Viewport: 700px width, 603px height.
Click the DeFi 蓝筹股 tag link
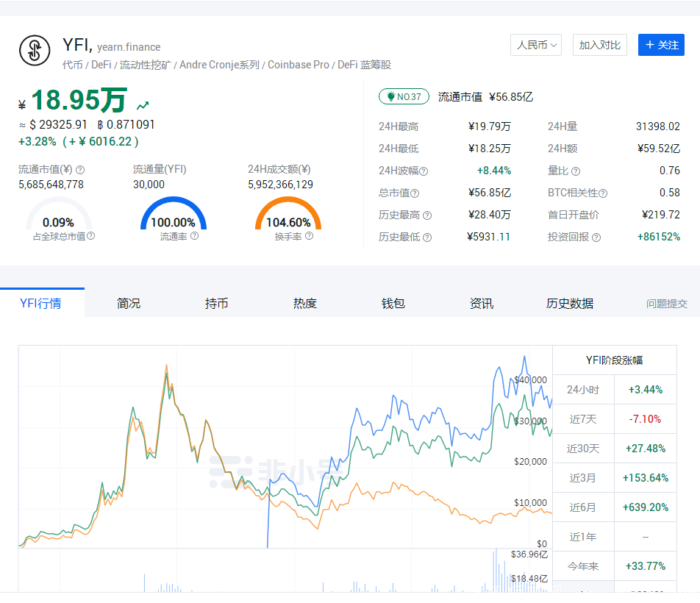pos(364,65)
